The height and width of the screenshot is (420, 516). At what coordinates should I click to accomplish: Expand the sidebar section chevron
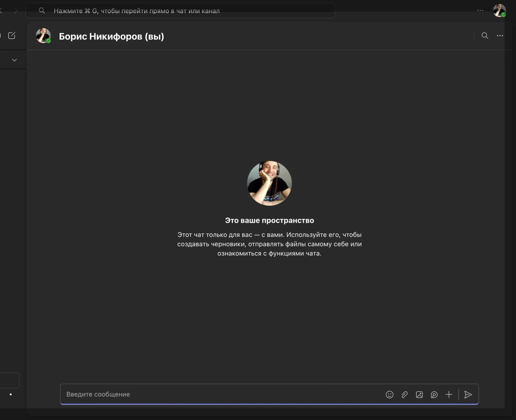point(14,60)
